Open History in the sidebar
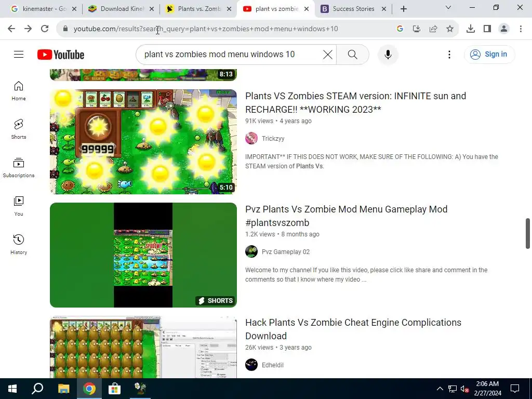Viewport: 532px width, 399px height. coord(19,244)
